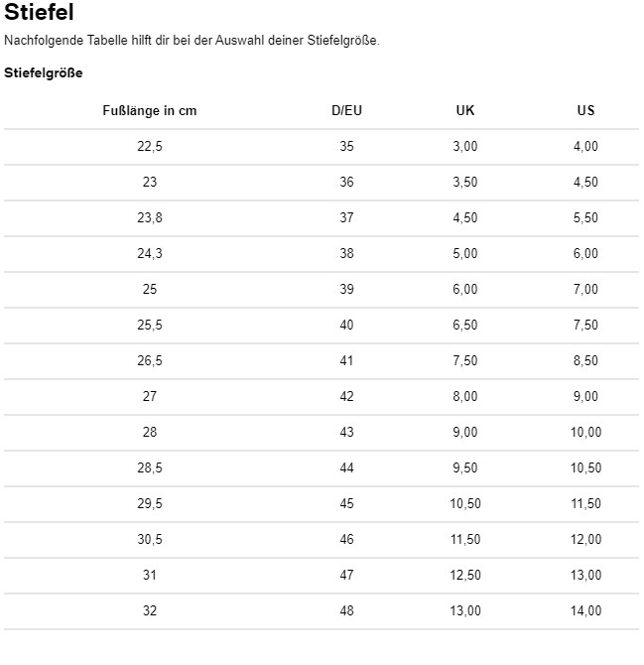The width and height of the screenshot is (644, 665).
Task: Select the Stiefelgröße subheading
Action: click(x=44, y=72)
